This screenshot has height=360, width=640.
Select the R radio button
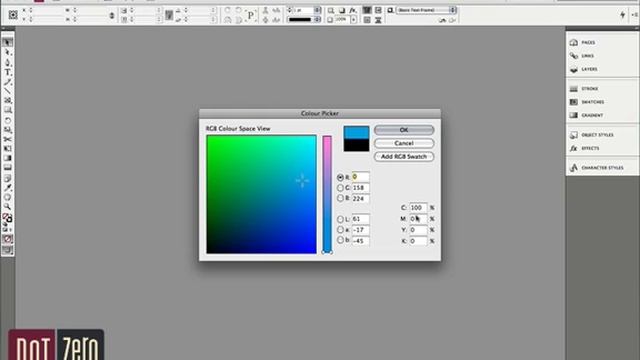(x=340, y=178)
